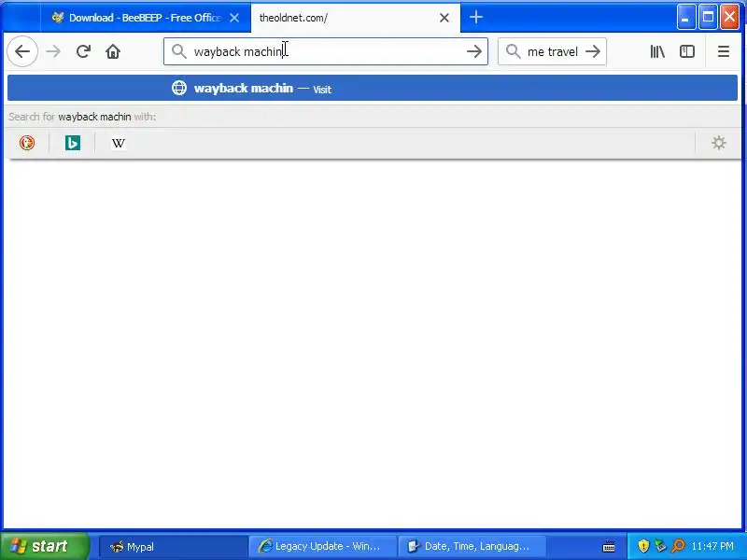Search with Bing engine icon
747x560 pixels.
73,143
